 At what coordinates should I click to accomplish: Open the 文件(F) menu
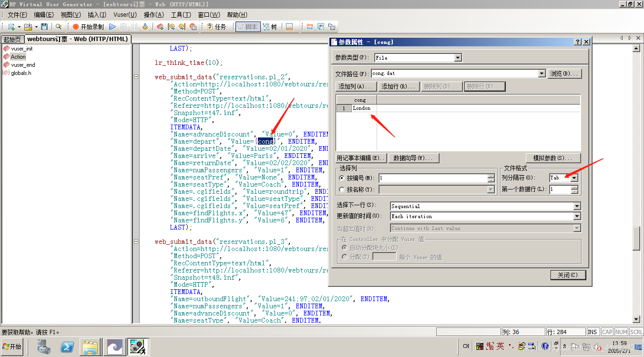[18, 15]
